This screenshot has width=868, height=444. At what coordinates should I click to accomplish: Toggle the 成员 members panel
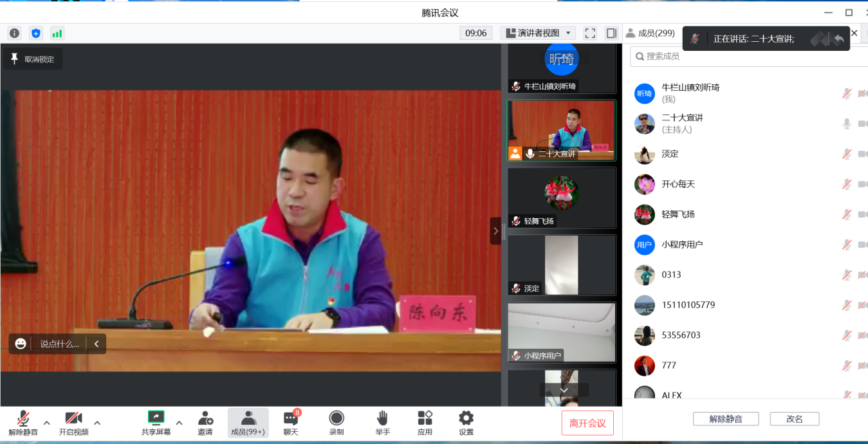248,423
